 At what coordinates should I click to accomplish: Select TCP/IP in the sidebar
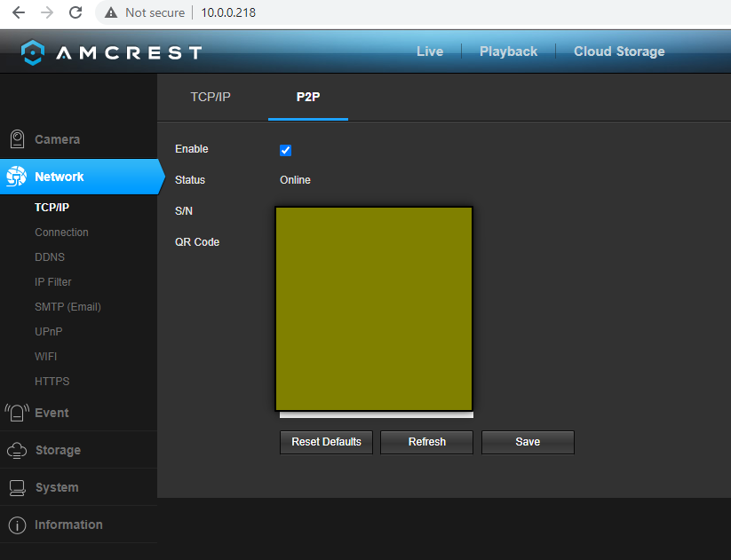pyautogui.click(x=52, y=208)
